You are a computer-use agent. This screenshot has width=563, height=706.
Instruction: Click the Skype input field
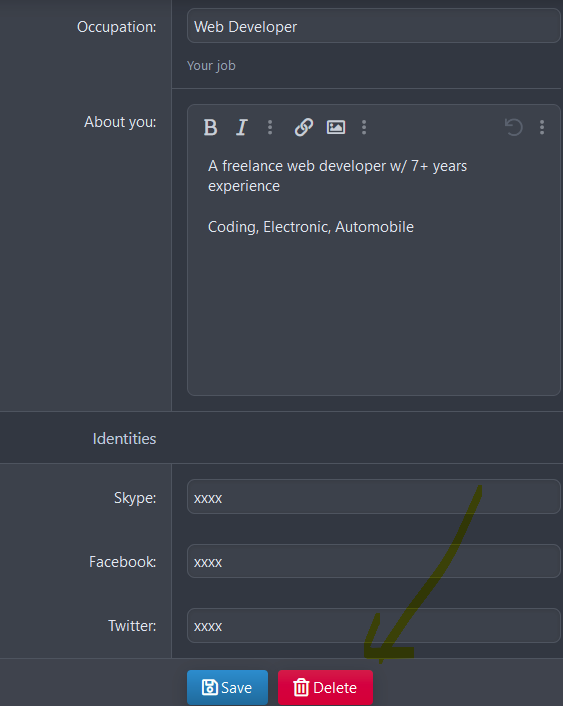(373, 497)
